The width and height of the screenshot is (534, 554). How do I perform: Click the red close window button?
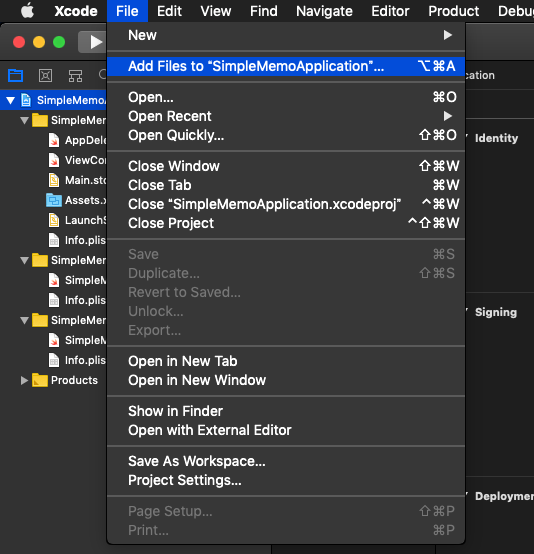19,42
